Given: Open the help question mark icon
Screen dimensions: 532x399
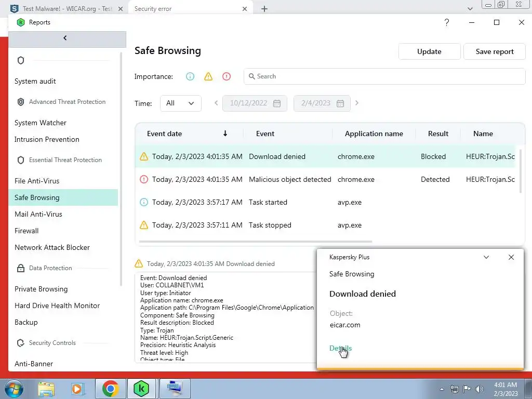Looking at the screenshot, I should tap(447, 22).
